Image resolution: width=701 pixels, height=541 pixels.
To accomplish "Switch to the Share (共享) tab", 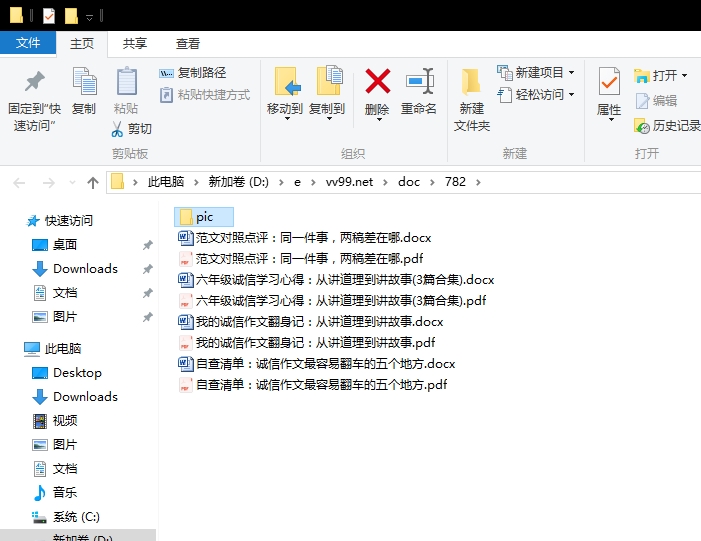I will [x=135, y=44].
